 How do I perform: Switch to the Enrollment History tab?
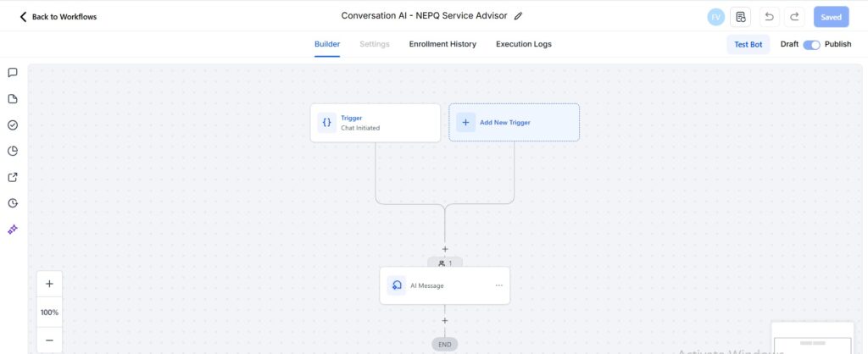[442, 44]
